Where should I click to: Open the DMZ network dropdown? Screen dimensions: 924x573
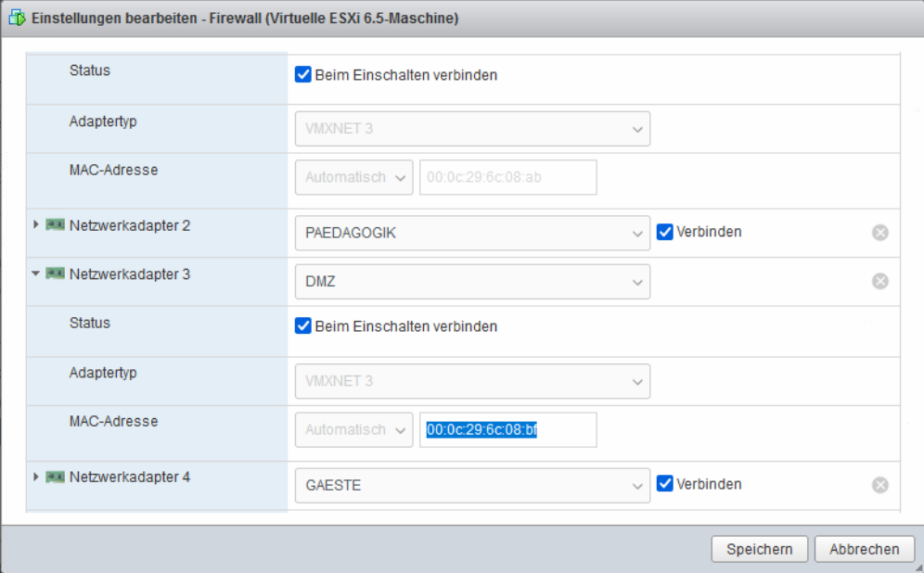472,282
